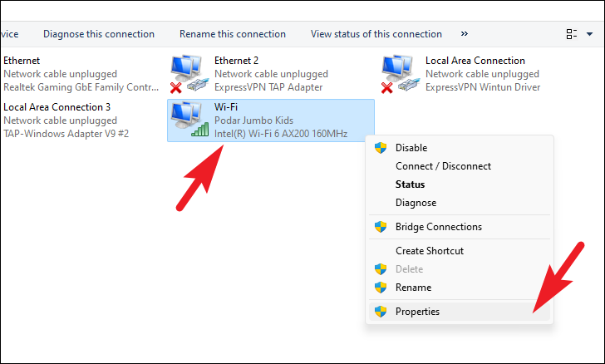Open the view options dropdown arrow

(x=589, y=34)
